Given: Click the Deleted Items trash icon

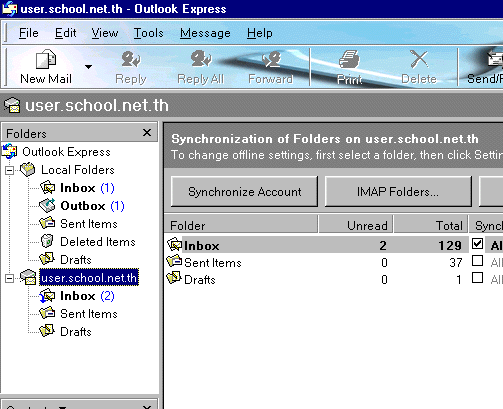Looking at the screenshot, I should click(x=47, y=241).
